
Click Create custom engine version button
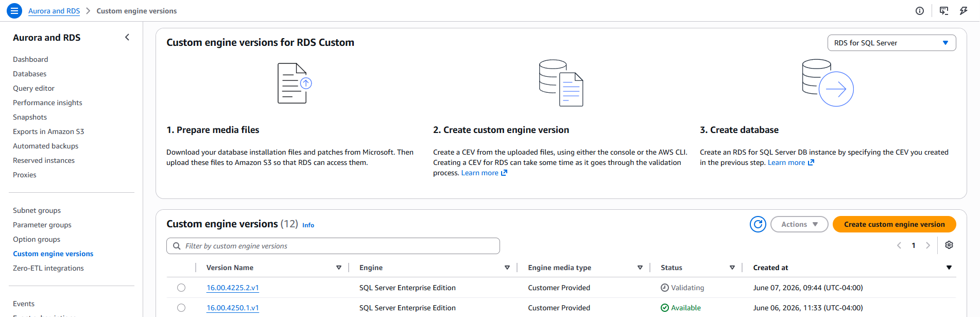[x=894, y=224]
